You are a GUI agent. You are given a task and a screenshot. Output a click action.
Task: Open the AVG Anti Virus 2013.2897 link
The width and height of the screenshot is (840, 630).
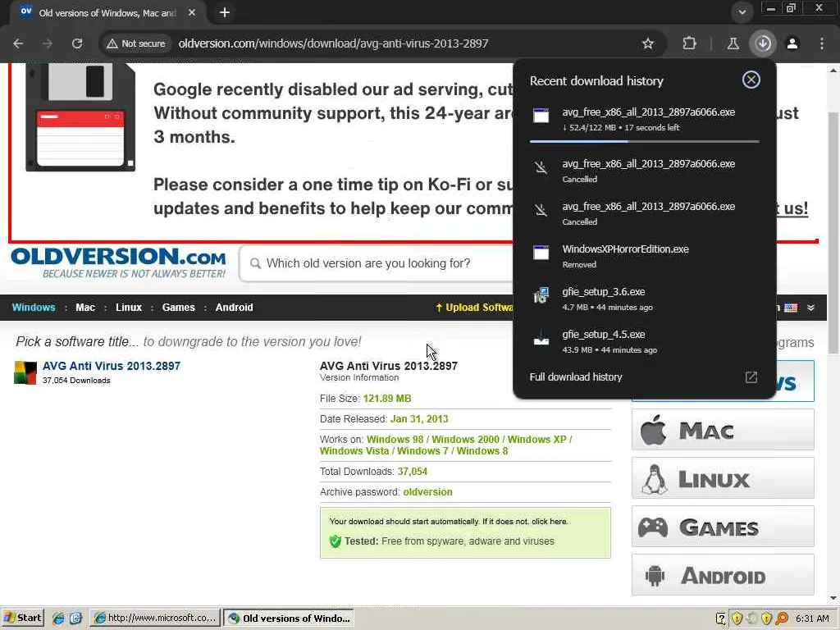pos(112,366)
